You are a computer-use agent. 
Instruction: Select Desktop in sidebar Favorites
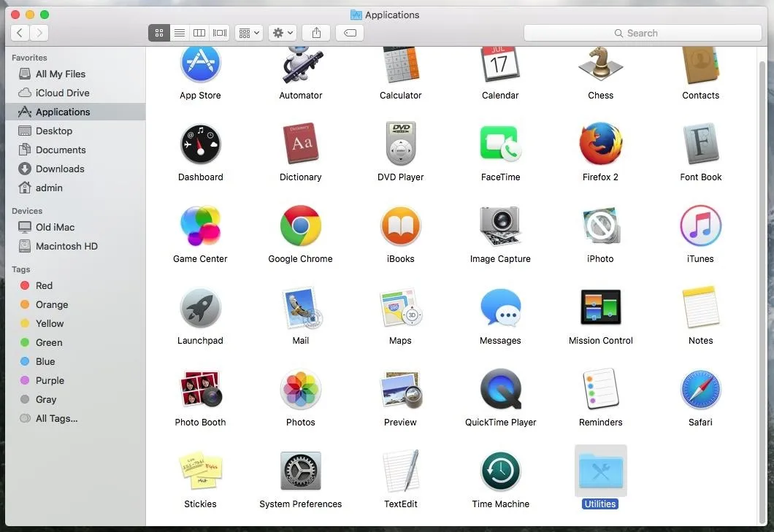pyautogui.click(x=75, y=131)
